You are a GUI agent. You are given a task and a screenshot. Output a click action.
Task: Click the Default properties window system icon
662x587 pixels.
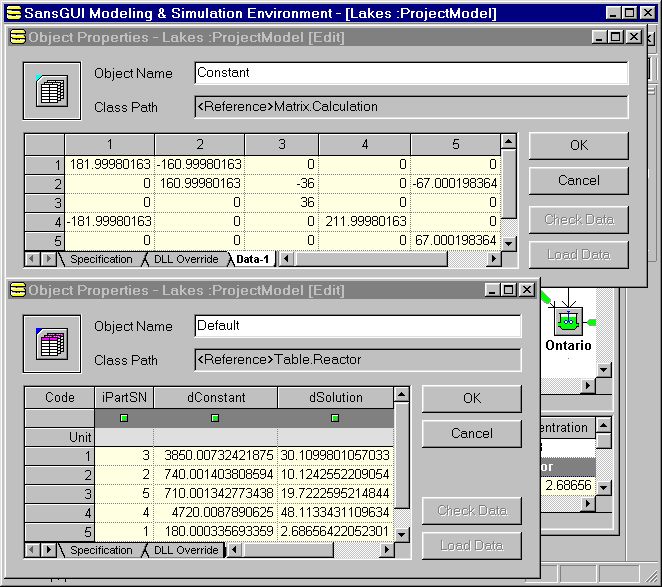coord(17,289)
